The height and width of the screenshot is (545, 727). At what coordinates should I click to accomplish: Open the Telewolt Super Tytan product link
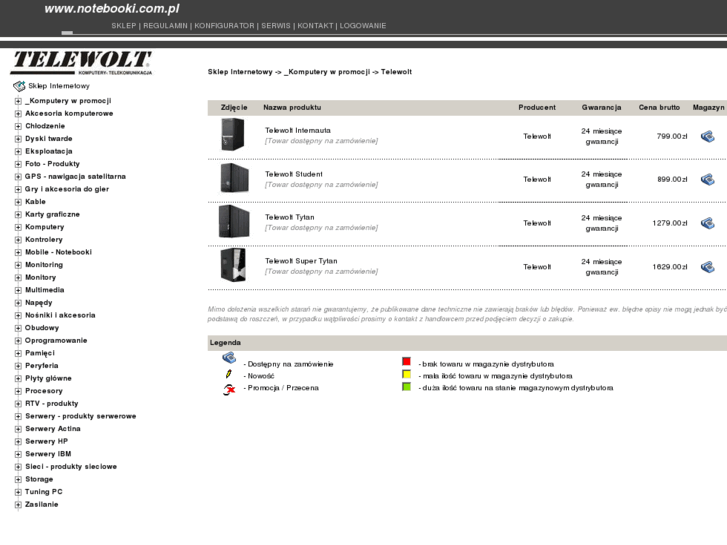[x=301, y=261]
